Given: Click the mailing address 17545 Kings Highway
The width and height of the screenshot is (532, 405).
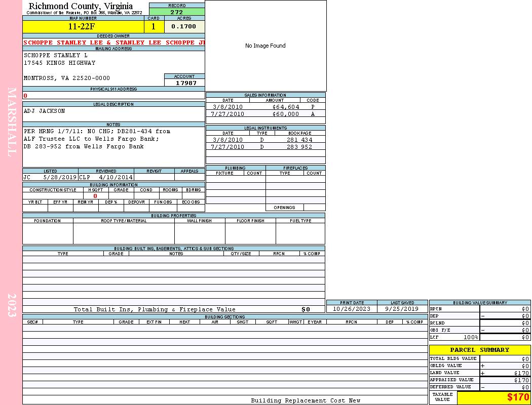Looking at the screenshot, I should (60, 63).
